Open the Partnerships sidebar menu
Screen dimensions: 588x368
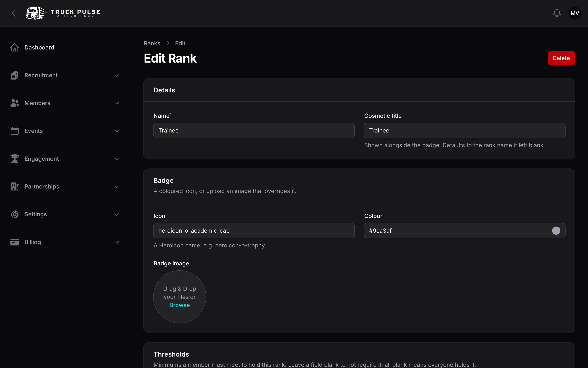42,186
